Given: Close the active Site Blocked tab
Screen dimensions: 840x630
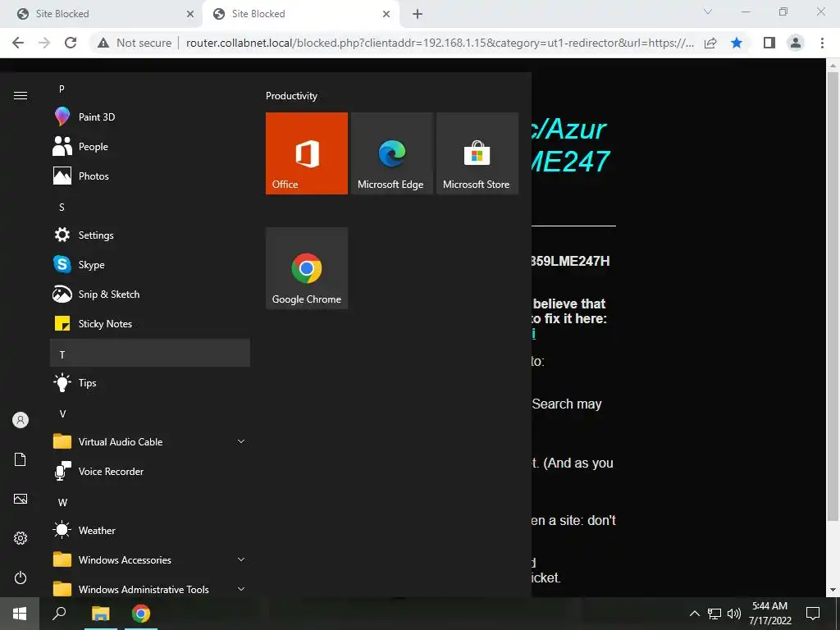Looking at the screenshot, I should 386,14.
